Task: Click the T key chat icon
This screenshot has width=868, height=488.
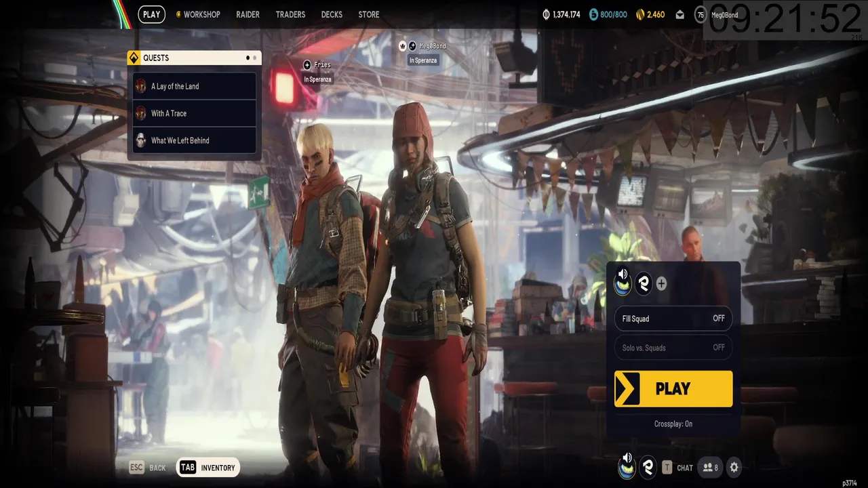Action: click(x=667, y=468)
